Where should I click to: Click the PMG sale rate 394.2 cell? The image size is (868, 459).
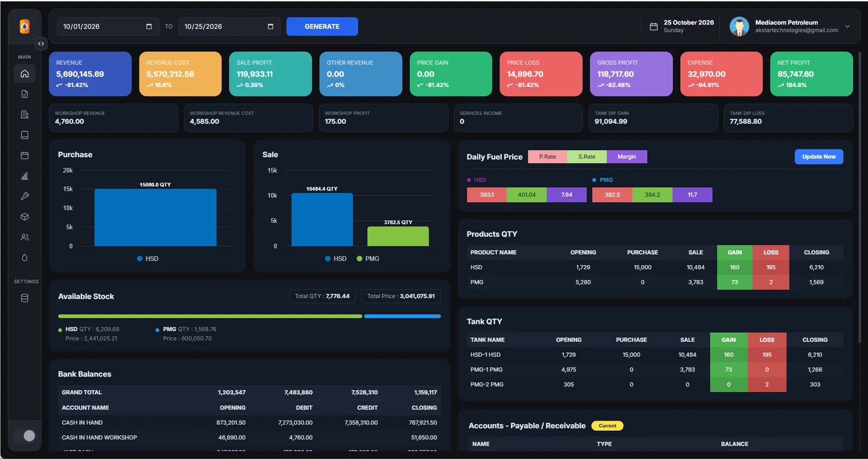[x=652, y=195]
